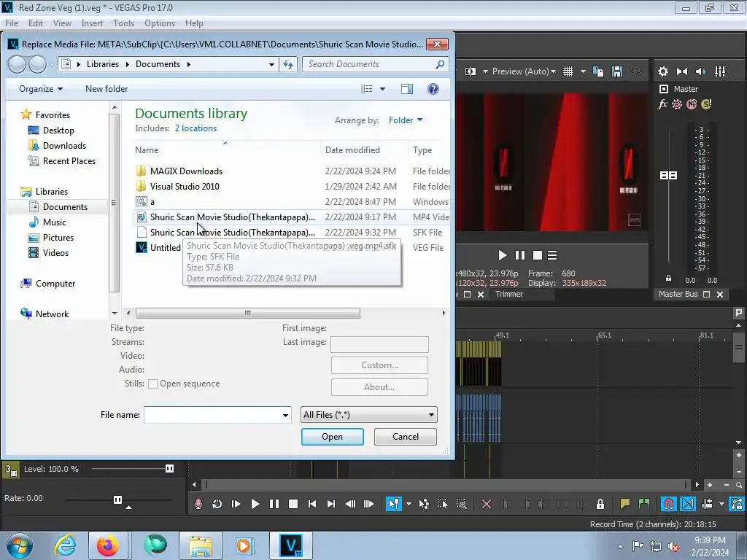Open change view dropdown arrow
The image size is (747, 560).
pyautogui.click(x=382, y=89)
